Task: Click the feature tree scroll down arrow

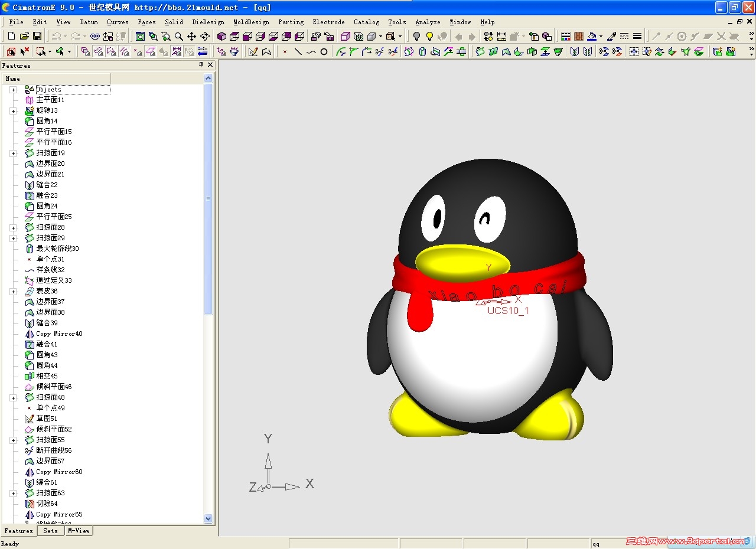Action: coord(208,519)
